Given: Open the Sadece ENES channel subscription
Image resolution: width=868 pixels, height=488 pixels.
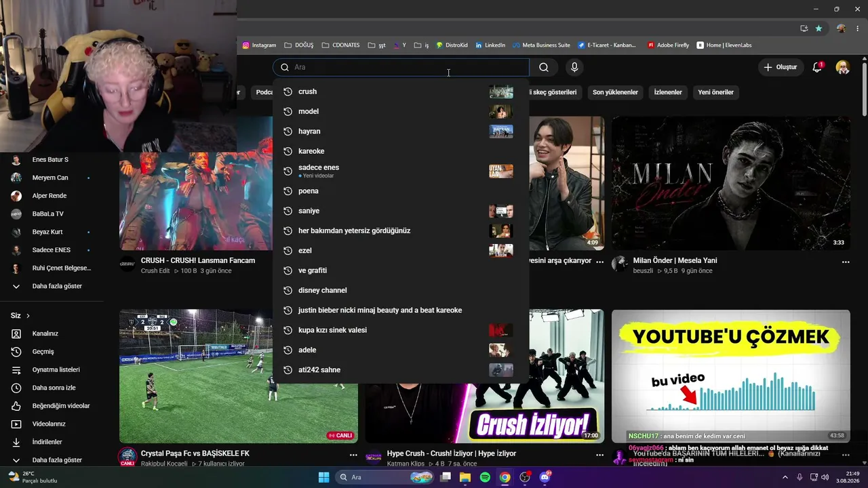Looking at the screenshot, I should [52, 250].
